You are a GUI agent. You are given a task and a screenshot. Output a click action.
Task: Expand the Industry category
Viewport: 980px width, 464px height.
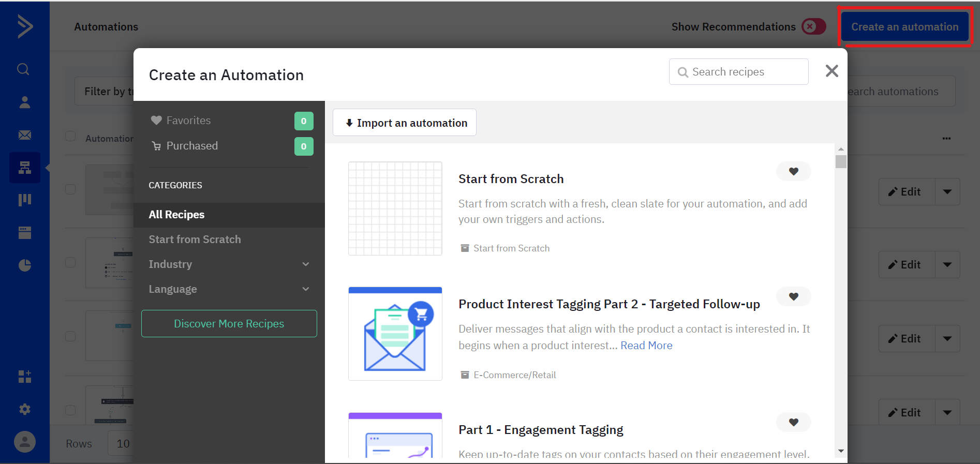click(x=229, y=264)
